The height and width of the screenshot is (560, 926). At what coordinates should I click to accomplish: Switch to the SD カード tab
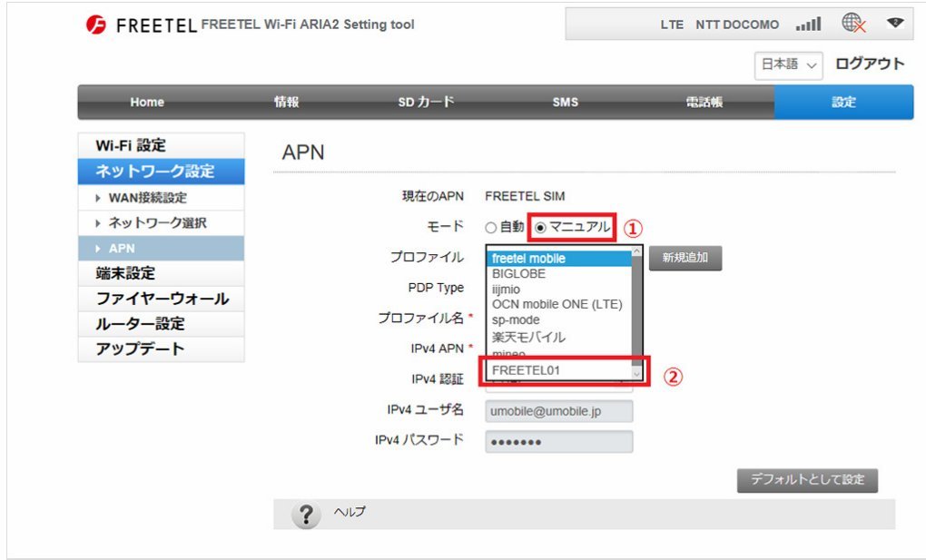(x=426, y=103)
